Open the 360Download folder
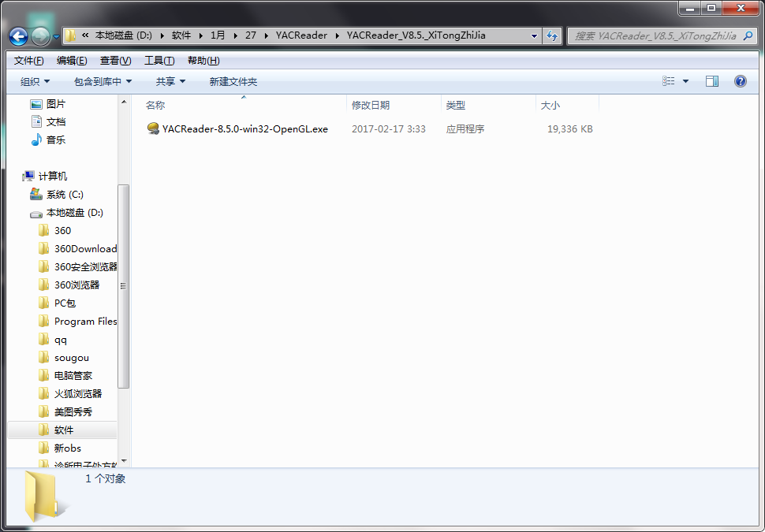 [x=85, y=249]
